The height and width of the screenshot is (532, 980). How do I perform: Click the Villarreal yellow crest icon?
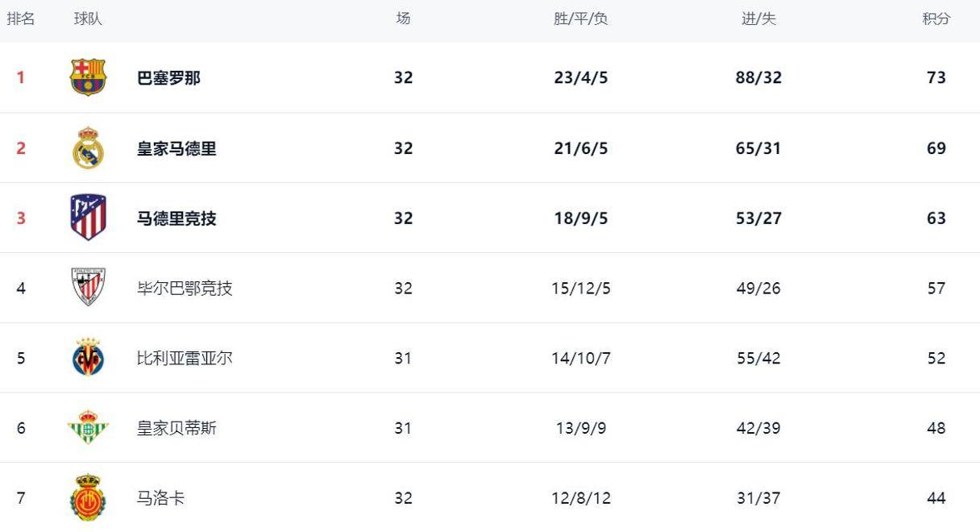(88, 358)
